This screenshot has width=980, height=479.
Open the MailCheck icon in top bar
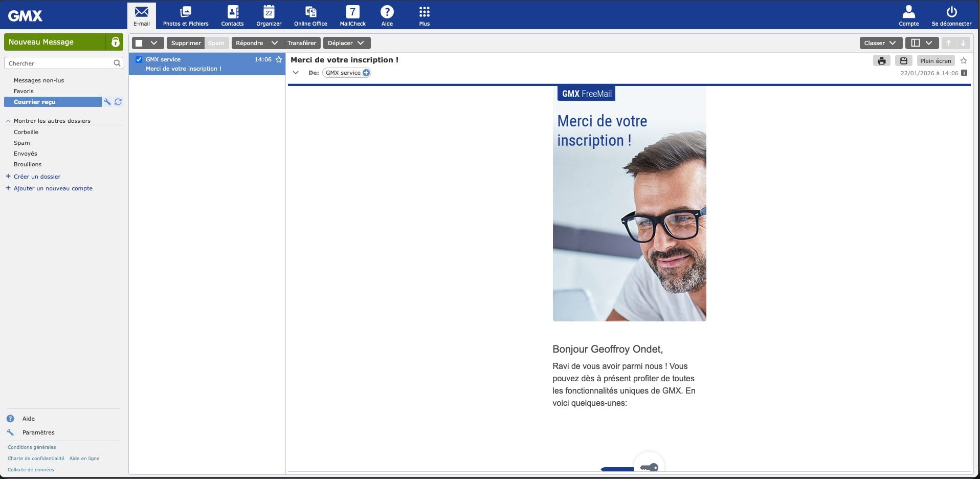coord(352,12)
